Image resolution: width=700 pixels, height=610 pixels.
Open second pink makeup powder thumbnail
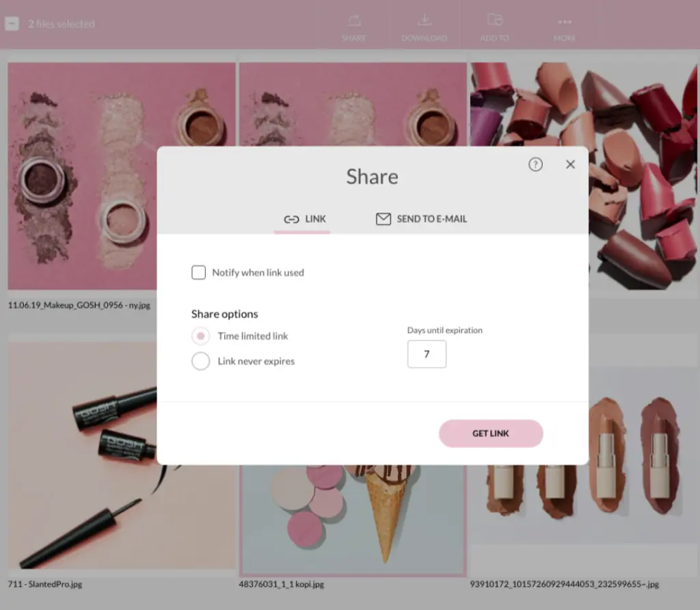tap(353, 104)
